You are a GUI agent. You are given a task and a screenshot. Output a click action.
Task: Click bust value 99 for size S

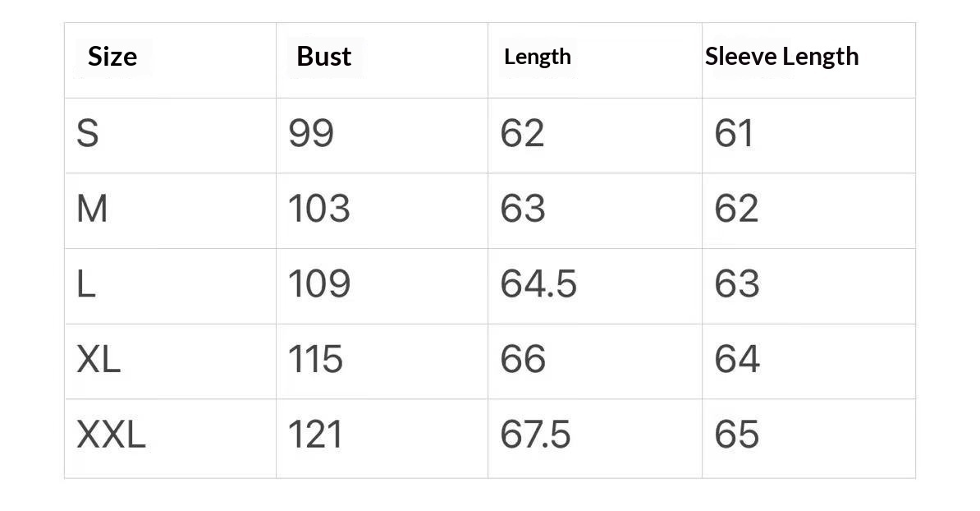coord(311,134)
